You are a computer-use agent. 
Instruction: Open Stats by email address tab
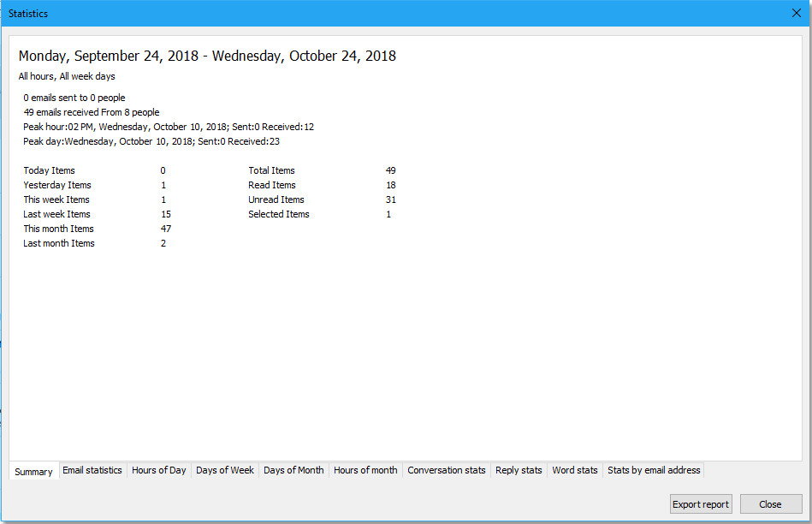(x=654, y=470)
